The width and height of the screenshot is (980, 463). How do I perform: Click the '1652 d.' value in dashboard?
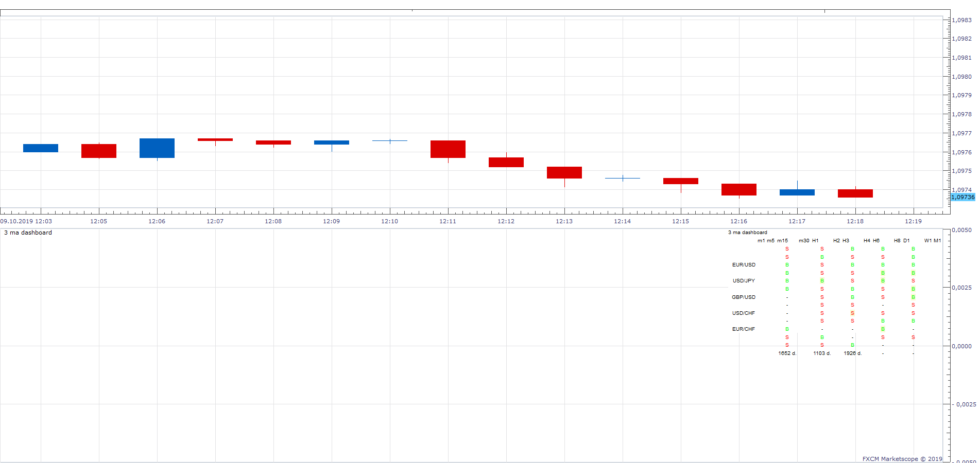[x=787, y=353]
